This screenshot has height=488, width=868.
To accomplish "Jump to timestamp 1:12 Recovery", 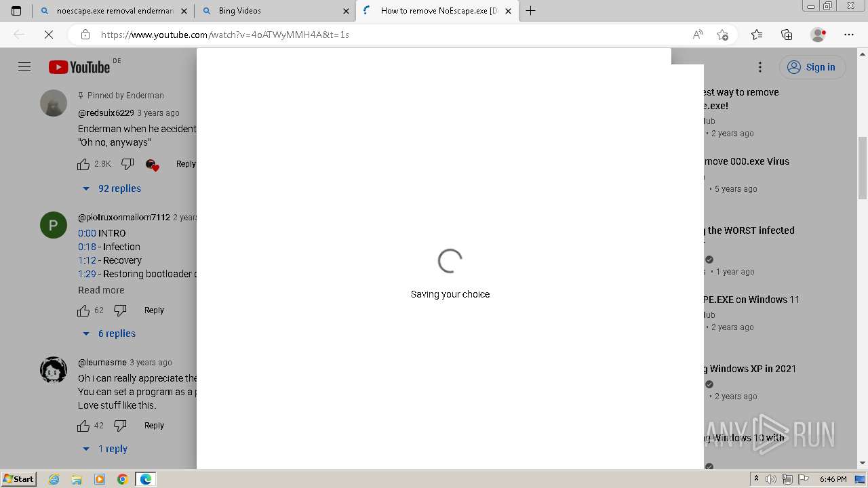I will pos(87,260).
